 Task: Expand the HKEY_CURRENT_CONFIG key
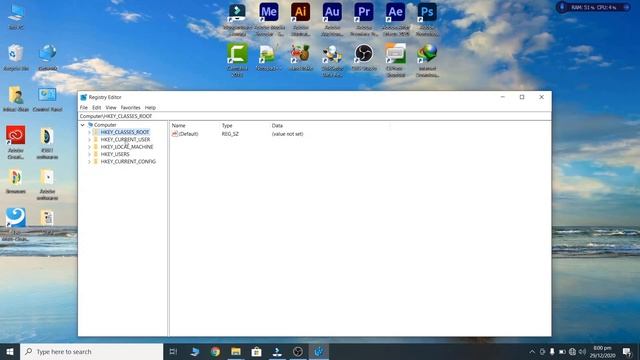click(x=89, y=162)
